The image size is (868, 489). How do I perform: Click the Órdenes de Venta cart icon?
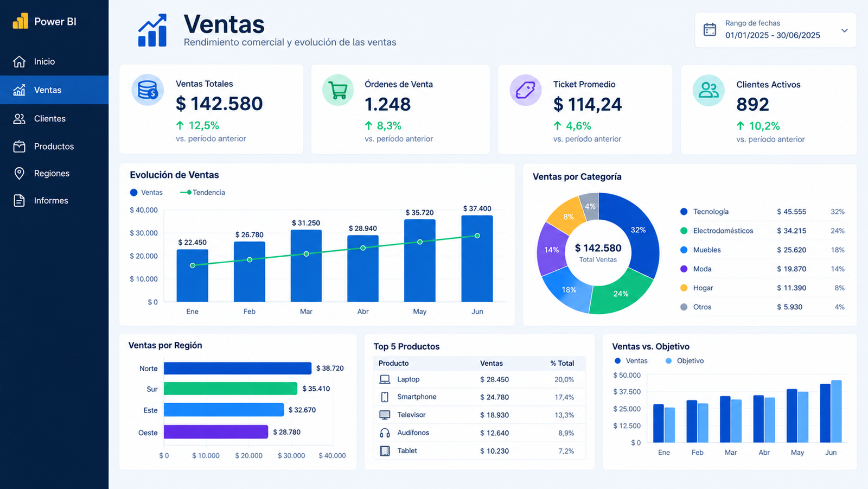tap(338, 90)
